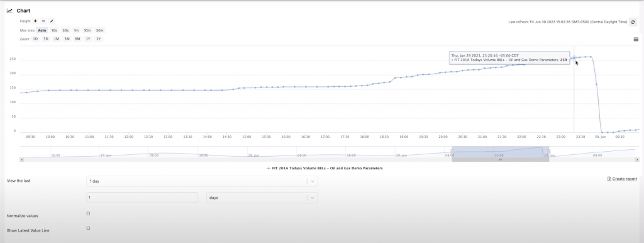The width and height of the screenshot is (644, 243).
Task: Click the number of days input field
Action: point(142,198)
